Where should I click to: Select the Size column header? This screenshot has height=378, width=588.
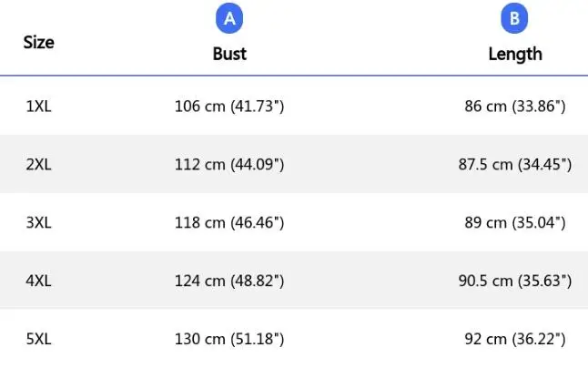pos(39,43)
